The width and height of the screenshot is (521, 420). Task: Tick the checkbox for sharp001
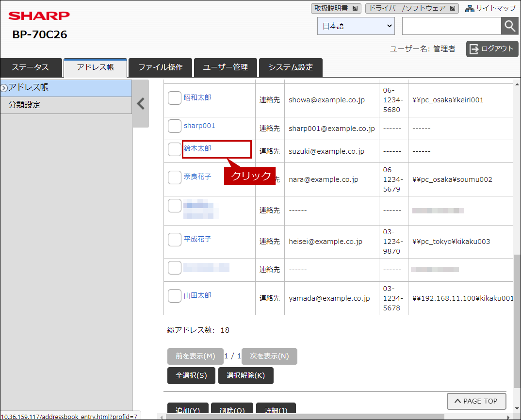pos(175,126)
